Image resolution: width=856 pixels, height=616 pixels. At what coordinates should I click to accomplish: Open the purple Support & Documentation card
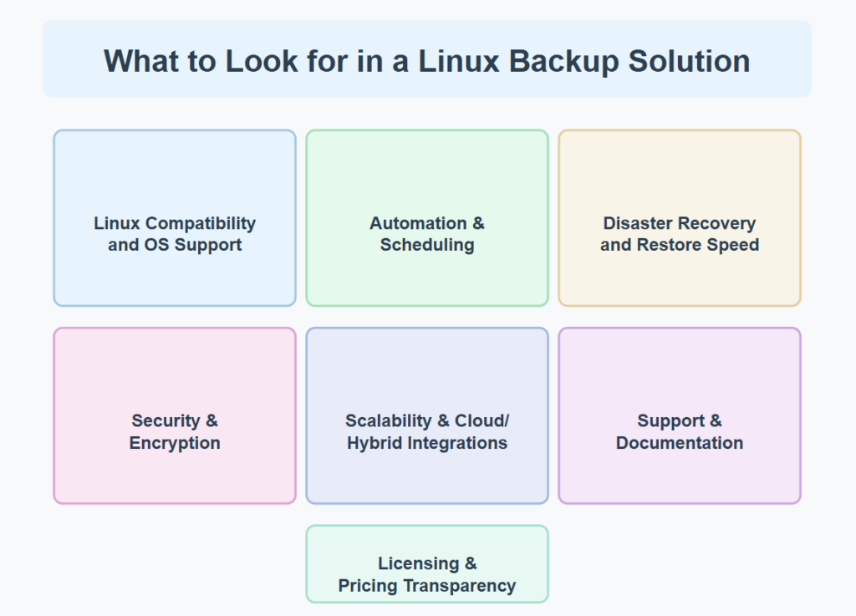[680, 415]
